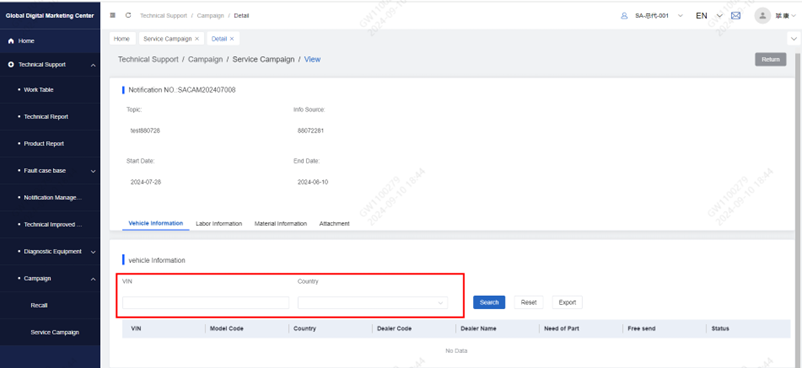Expand the Fault case base submenu
Image resolution: width=802 pixels, height=368 pixels.
[93, 171]
